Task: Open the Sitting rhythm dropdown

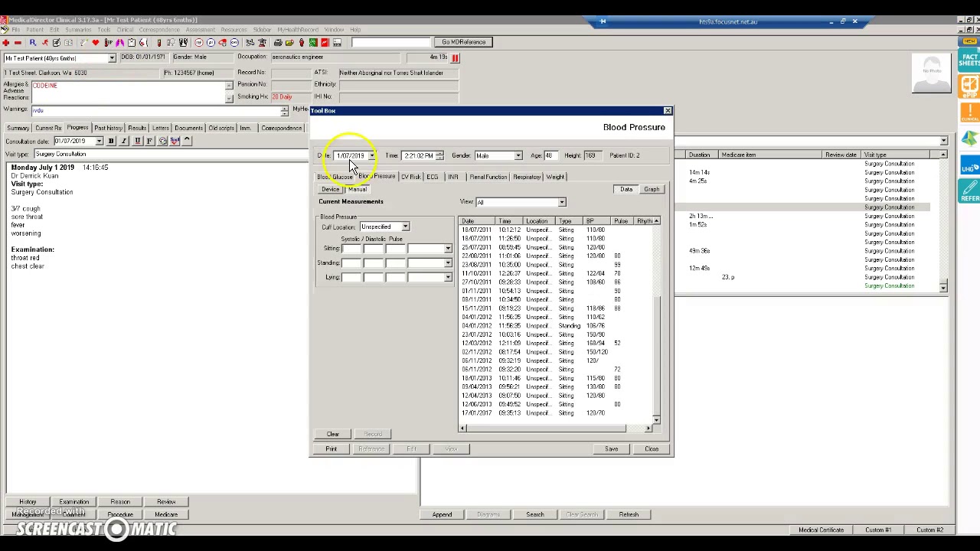Action: pyautogui.click(x=448, y=249)
